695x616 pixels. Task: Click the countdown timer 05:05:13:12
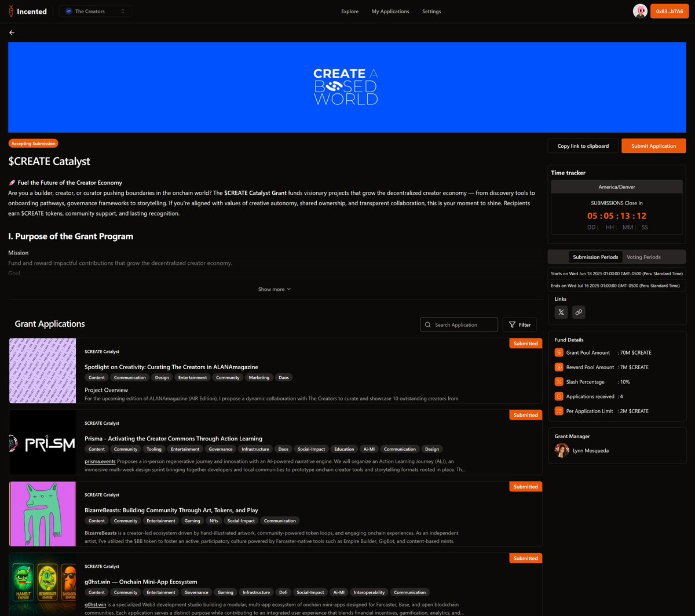point(617,216)
